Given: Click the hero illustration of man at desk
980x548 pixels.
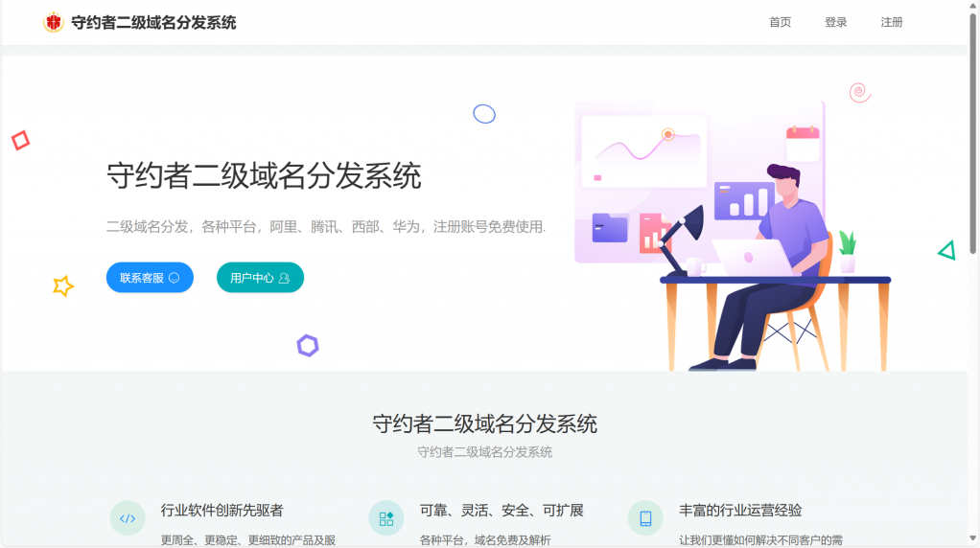Looking at the screenshot, I should (733, 236).
